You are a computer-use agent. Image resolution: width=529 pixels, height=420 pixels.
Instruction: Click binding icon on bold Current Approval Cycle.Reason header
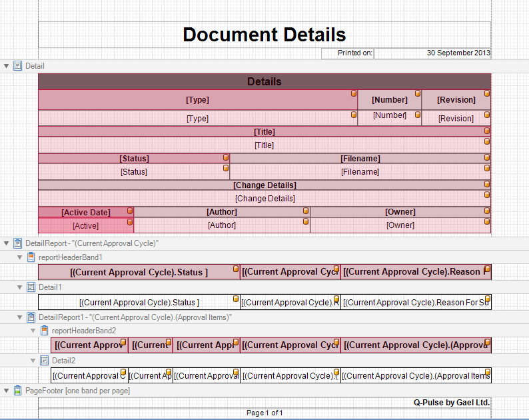[488, 269]
